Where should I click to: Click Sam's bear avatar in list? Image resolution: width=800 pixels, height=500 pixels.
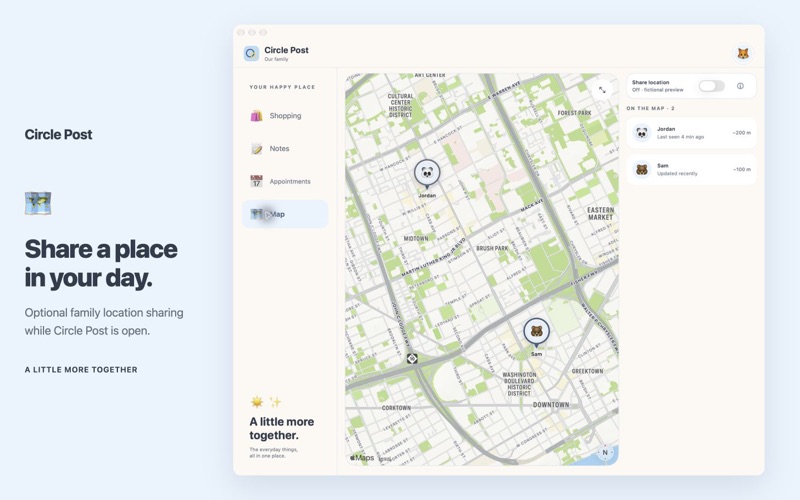(x=642, y=169)
